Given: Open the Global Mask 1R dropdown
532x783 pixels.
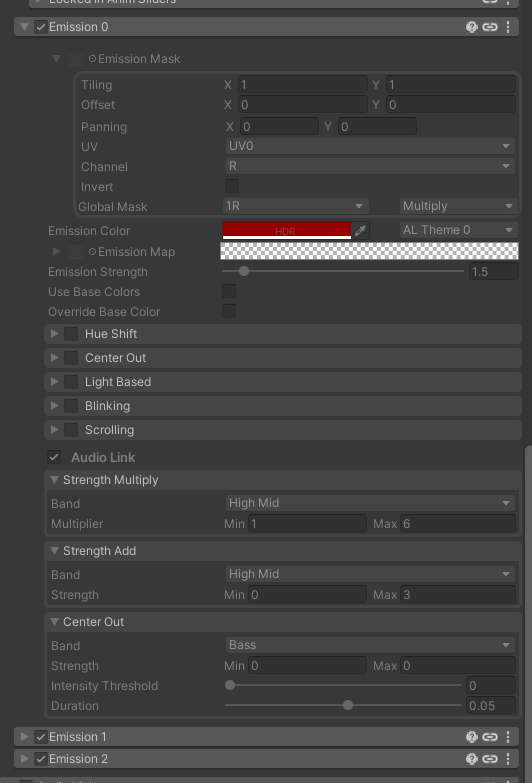Looking at the screenshot, I should click(x=295, y=206).
